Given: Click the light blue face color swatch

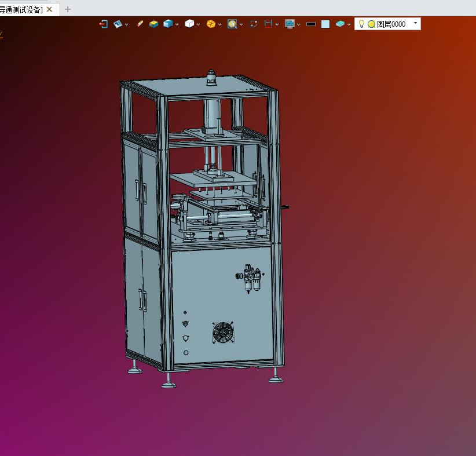Looking at the screenshot, I should (x=325, y=24).
